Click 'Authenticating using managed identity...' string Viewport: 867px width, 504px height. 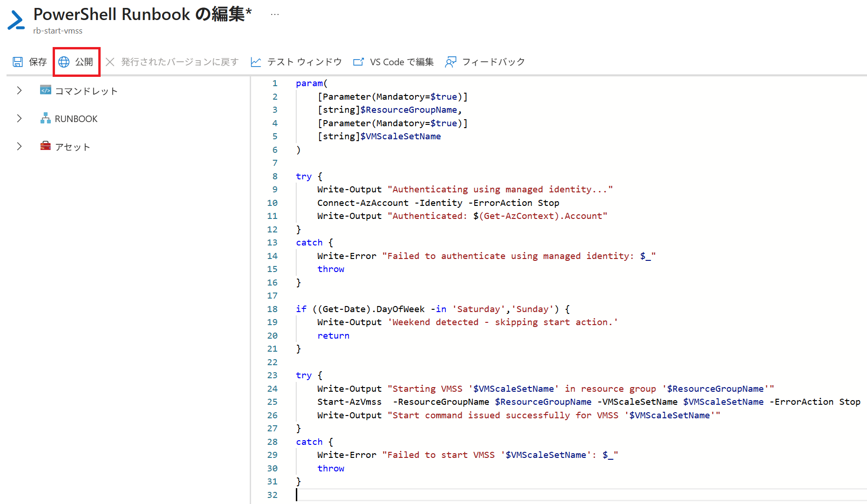(x=500, y=190)
